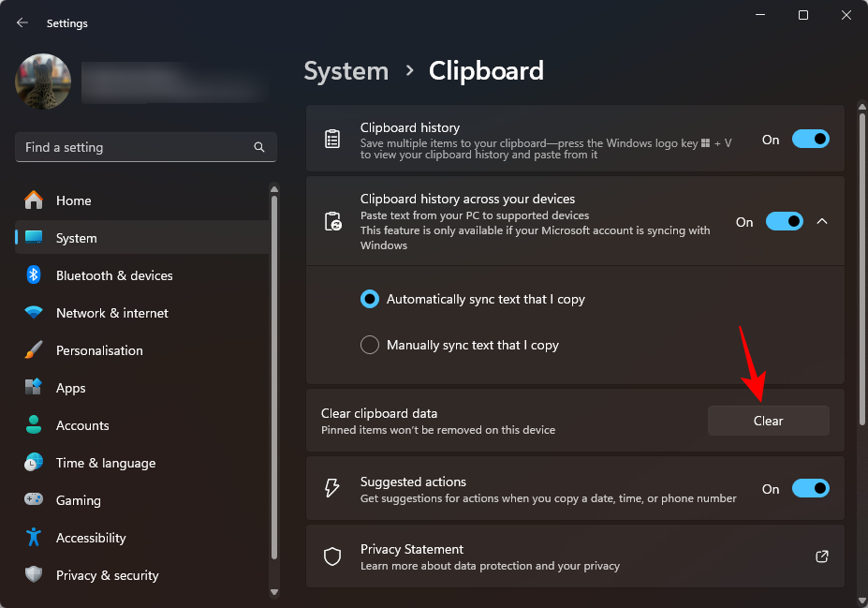Open Privacy & security section
The height and width of the screenshot is (608, 868).
pos(107,575)
